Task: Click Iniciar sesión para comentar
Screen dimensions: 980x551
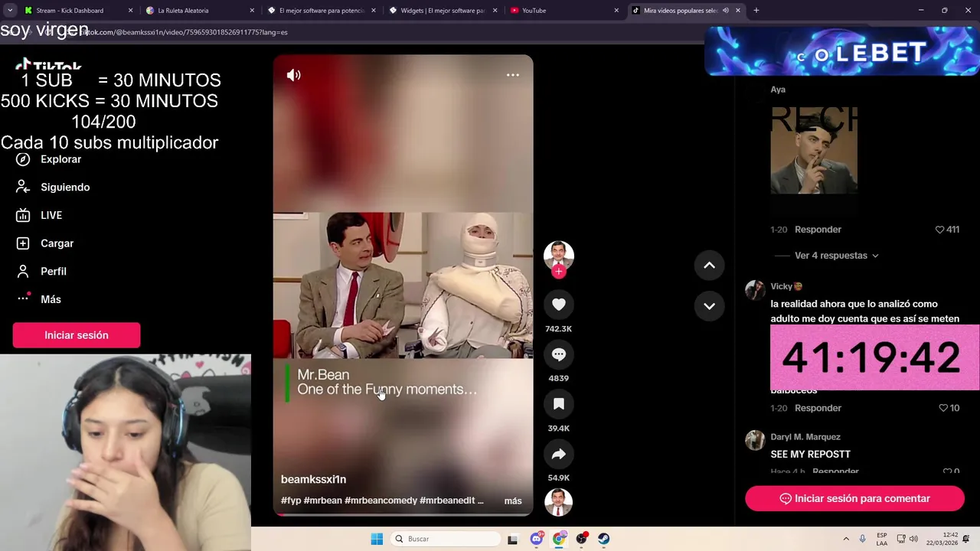Action: tap(854, 498)
